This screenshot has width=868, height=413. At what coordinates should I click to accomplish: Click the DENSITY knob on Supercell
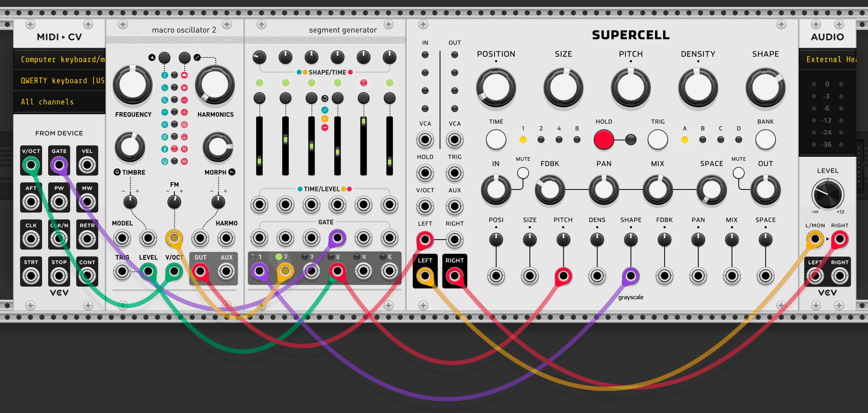pos(698,87)
